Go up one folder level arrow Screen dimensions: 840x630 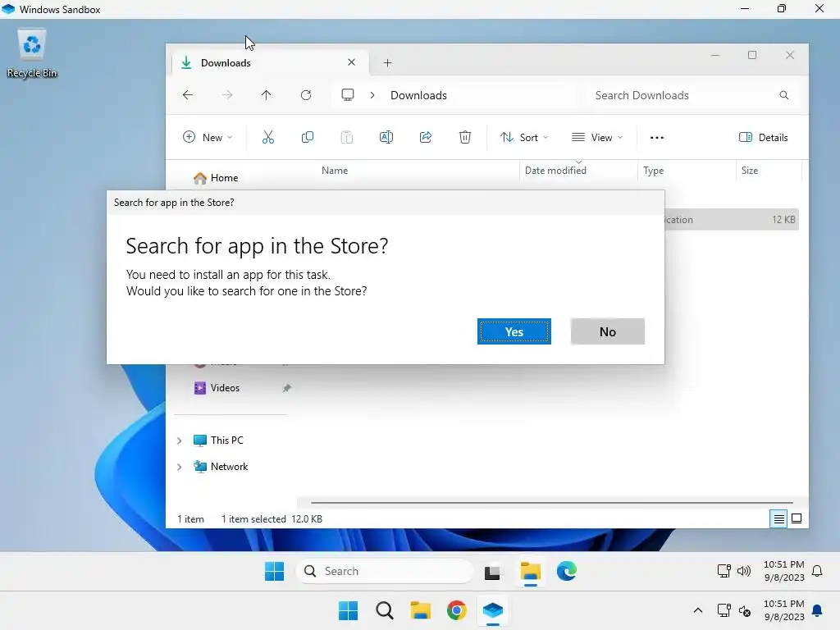(x=267, y=95)
